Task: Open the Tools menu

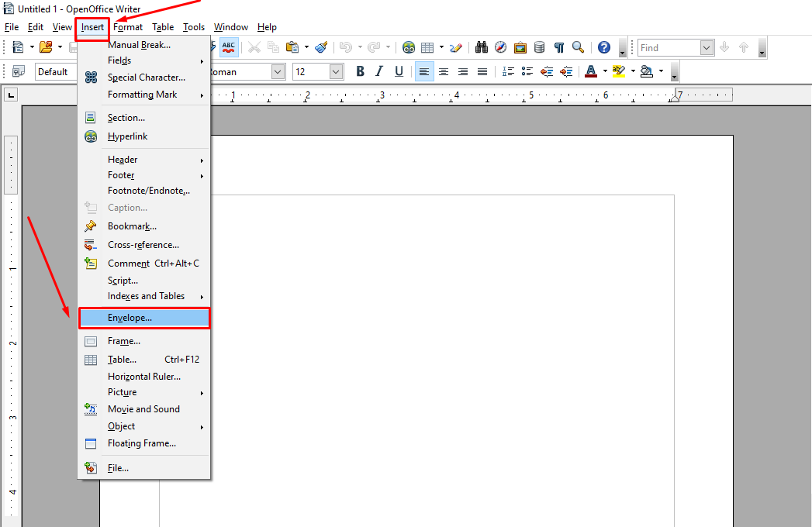Action: click(193, 26)
